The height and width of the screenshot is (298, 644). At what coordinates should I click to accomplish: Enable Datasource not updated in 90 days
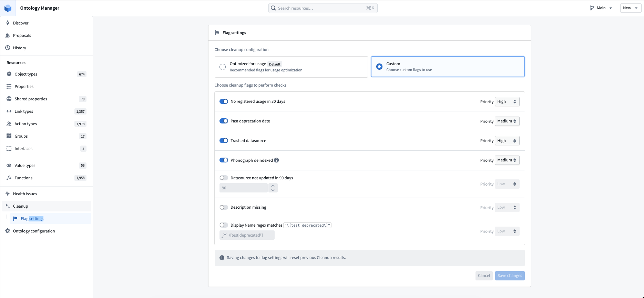(224, 178)
